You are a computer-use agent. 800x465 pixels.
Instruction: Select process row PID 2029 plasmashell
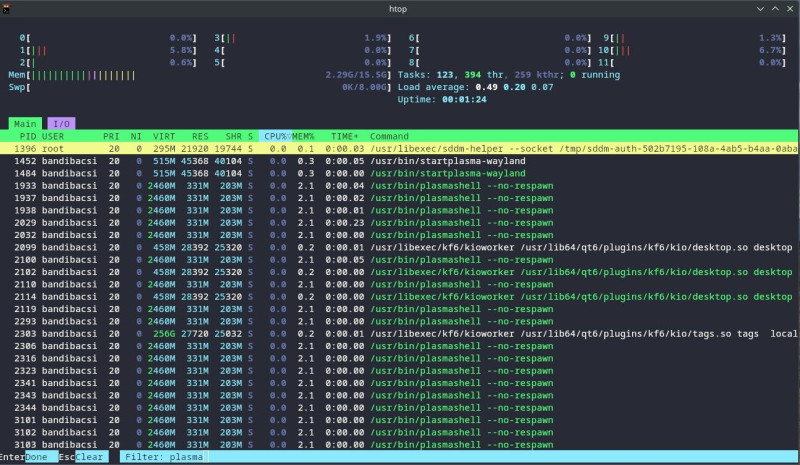coord(400,223)
